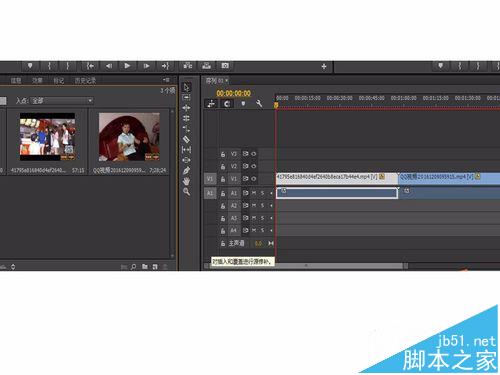The image size is (500, 375).
Task: Switch to the 效果 tab
Action: click(x=37, y=80)
